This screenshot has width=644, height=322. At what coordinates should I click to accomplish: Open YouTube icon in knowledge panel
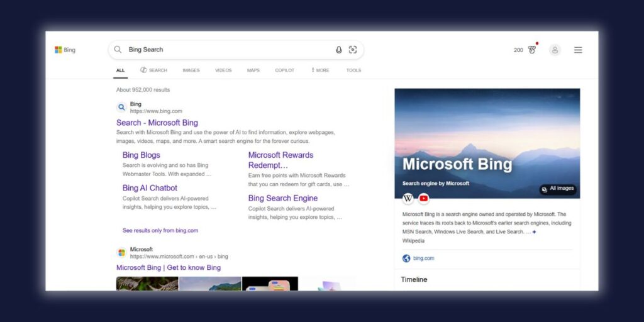[x=424, y=199]
